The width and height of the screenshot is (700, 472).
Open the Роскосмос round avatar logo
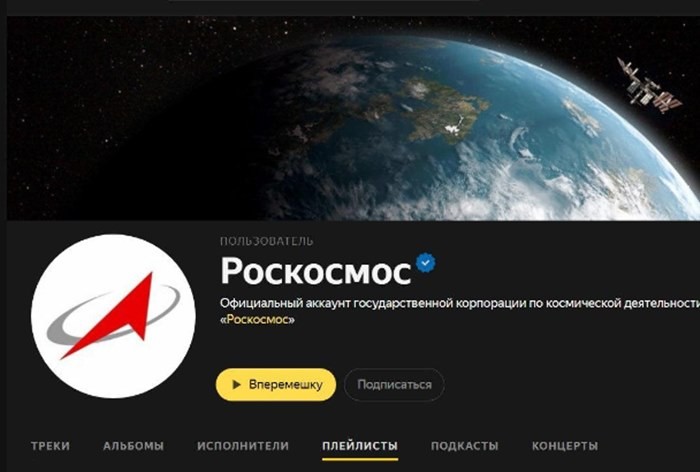coord(113,316)
